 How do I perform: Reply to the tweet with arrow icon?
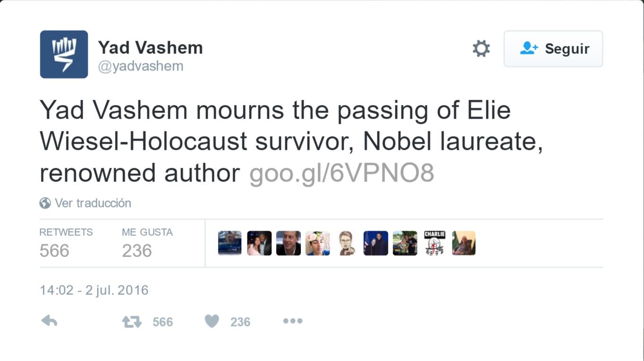tap(49, 321)
